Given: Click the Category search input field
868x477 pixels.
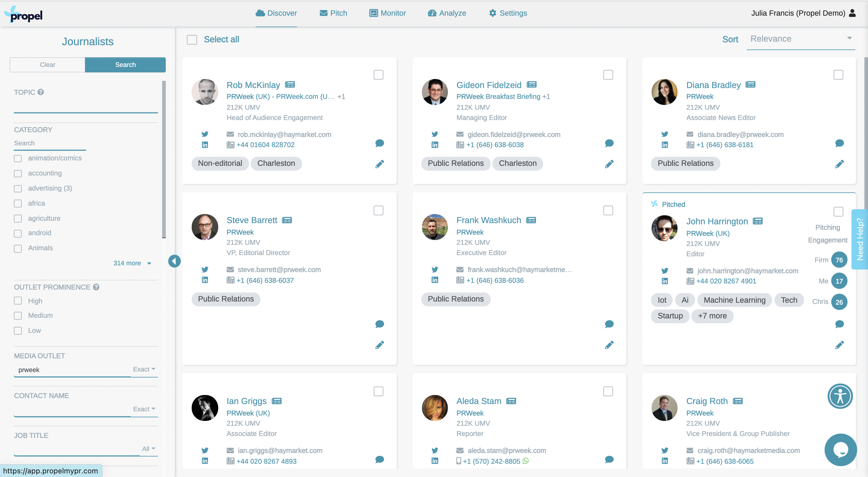Looking at the screenshot, I should (50, 143).
